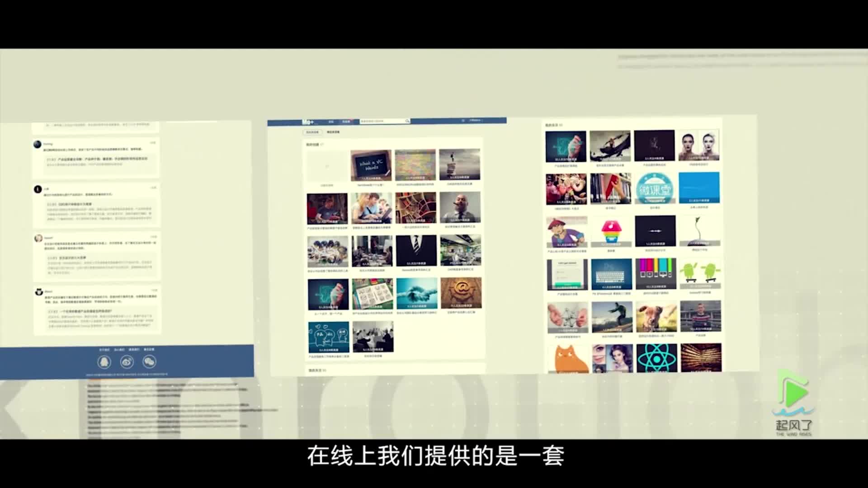Open the dark library shelves thumbnail
Image resolution: width=868 pixels, height=488 pixels.
coord(701,357)
